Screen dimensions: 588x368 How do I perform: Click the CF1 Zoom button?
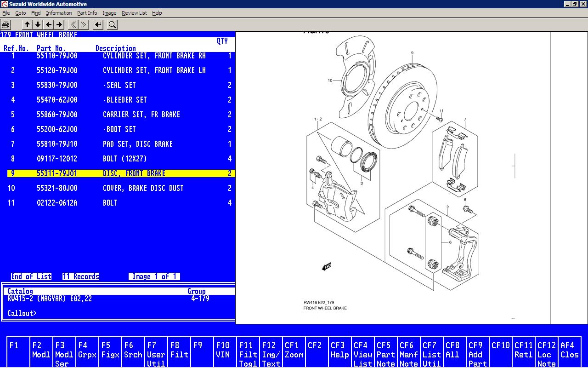click(x=294, y=352)
